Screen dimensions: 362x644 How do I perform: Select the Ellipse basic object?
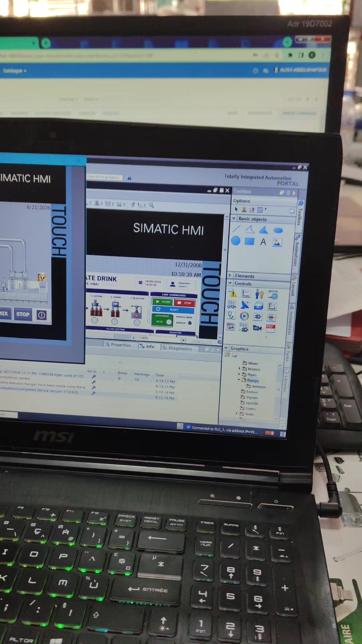[278, 230]
